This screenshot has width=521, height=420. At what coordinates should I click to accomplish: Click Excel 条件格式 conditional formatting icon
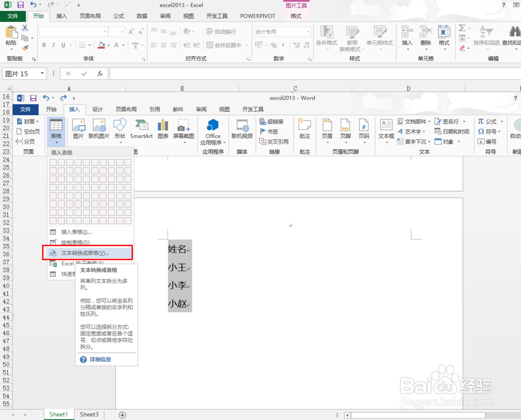click(x=327, y=32)
